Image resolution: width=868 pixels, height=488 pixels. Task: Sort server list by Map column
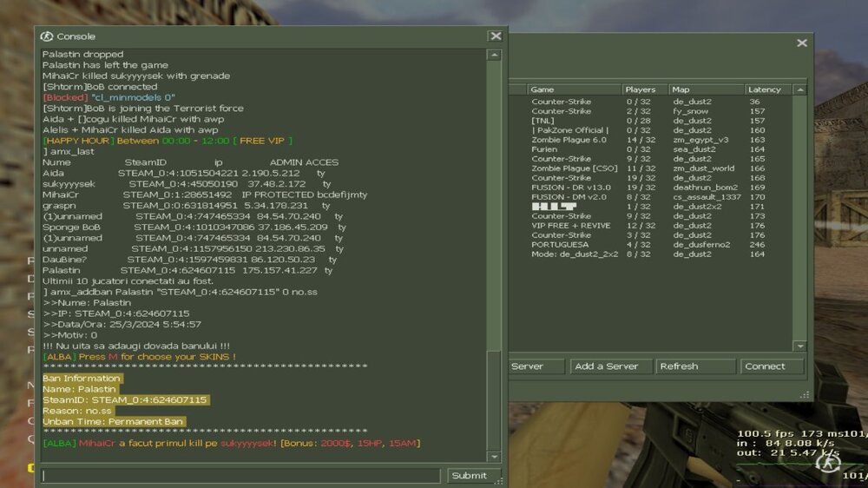(x=705, y=89)
